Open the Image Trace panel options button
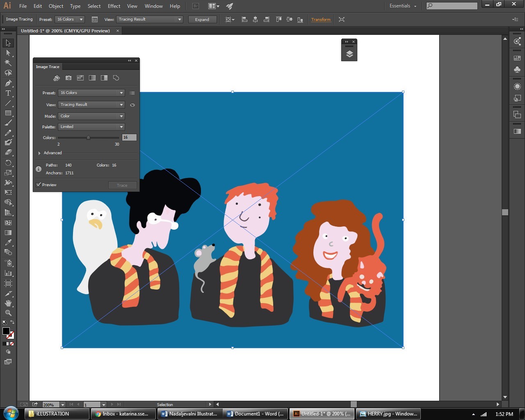The image size is (525, 420). [95, 19]
